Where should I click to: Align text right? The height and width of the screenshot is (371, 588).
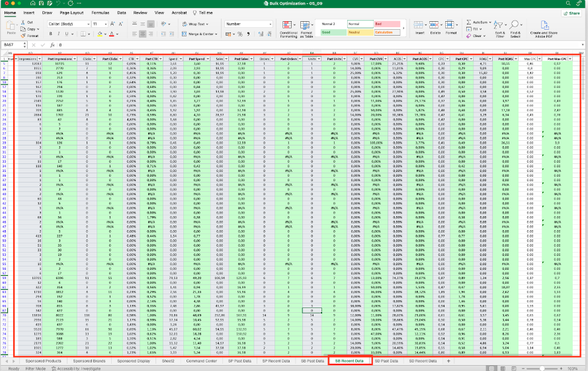(x=151, y=34)
